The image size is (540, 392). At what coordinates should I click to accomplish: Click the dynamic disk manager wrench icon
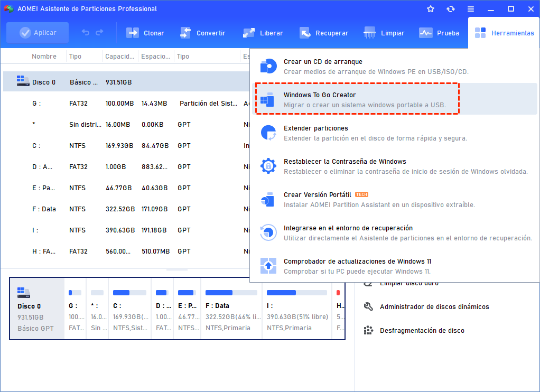pos(368,306)
